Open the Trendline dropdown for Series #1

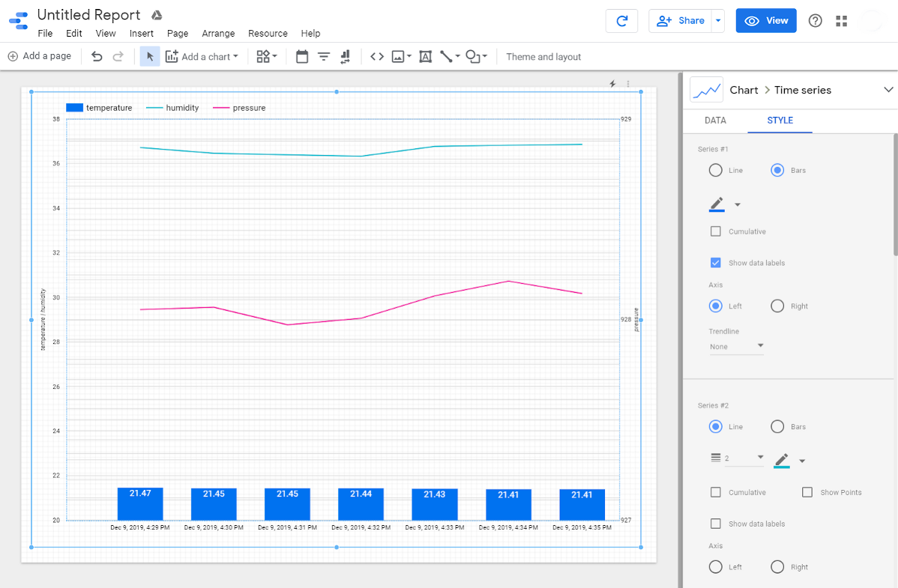736,346
